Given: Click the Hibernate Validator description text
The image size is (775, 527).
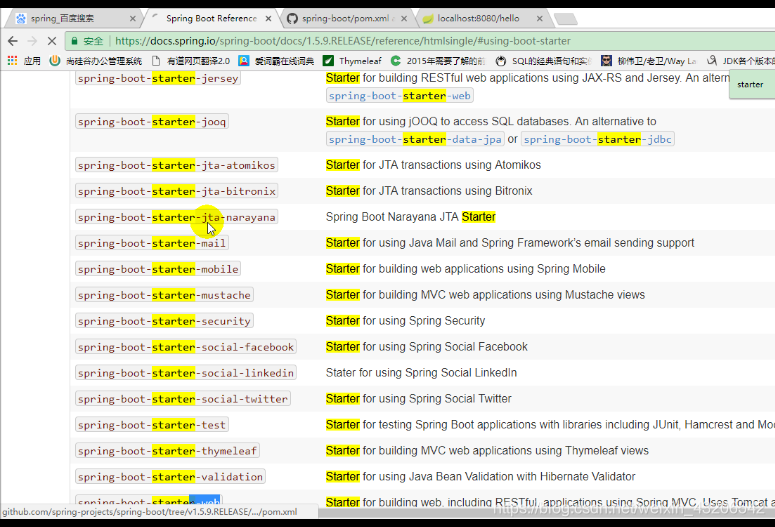Looking at the screenshot, I should point(480,477).
